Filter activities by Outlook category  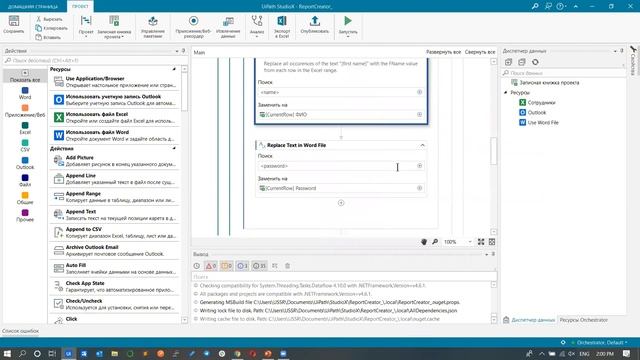point(25,163)
